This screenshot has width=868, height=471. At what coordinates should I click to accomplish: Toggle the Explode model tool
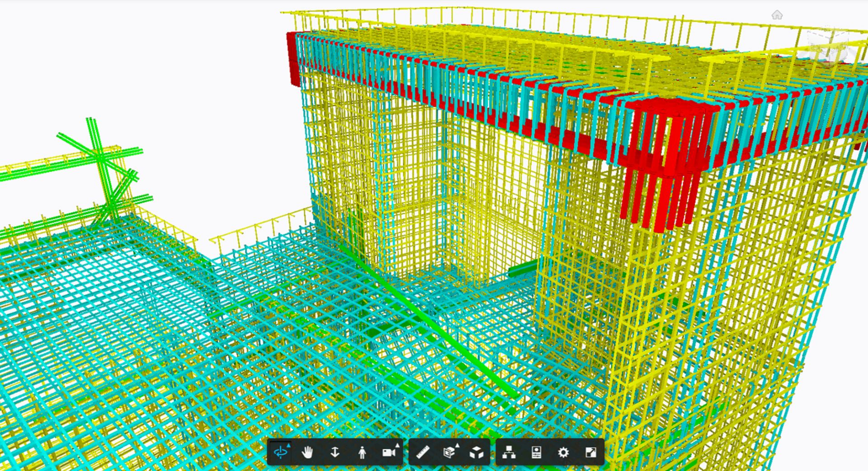(476, 452)
